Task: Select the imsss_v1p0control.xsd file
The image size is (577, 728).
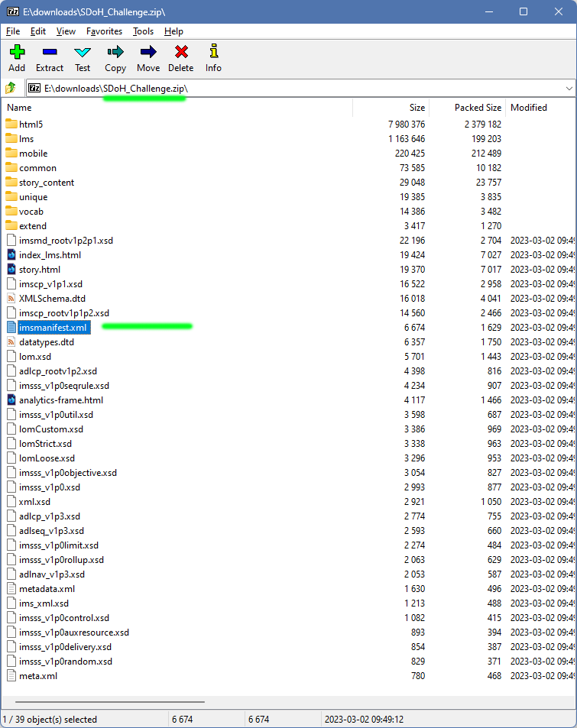Action: click(64, 618)
